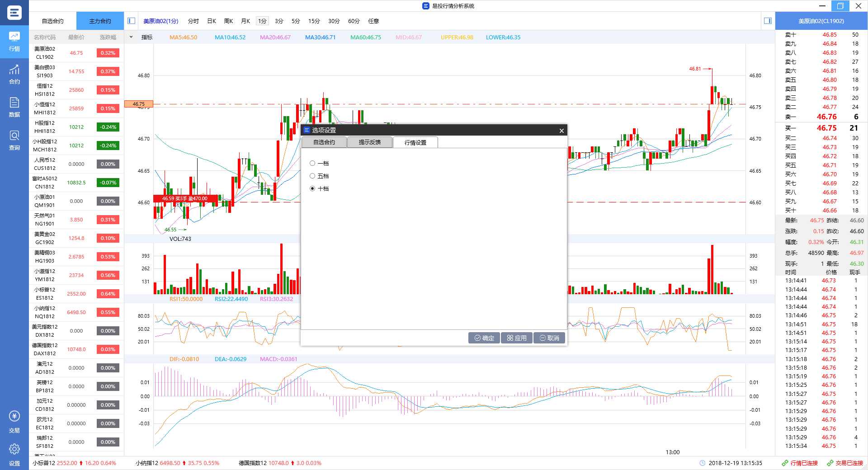Select the 任意 custom chart period

(373, 21)
